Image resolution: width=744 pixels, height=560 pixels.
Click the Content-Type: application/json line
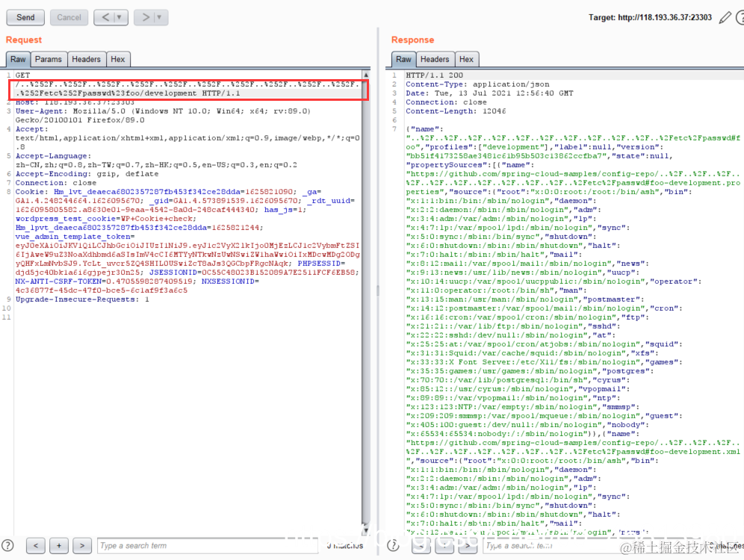pos(477,84)
